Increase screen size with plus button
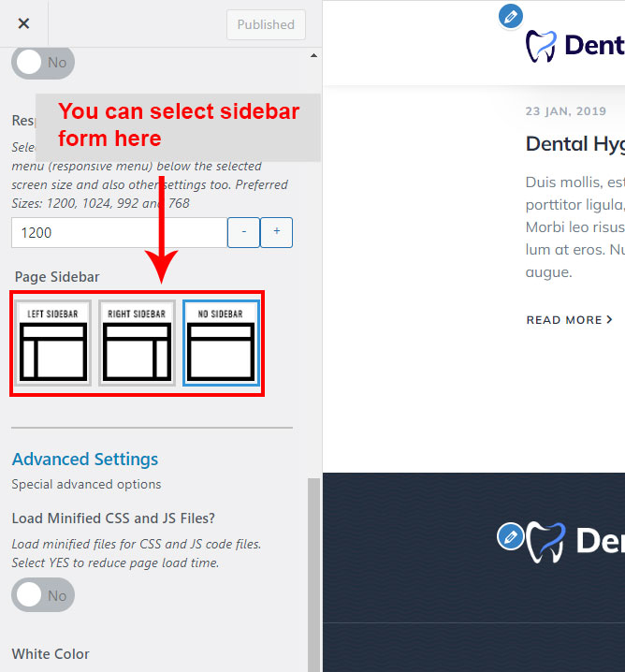This screenshot has width=625, height=672. tap(276, 233)
